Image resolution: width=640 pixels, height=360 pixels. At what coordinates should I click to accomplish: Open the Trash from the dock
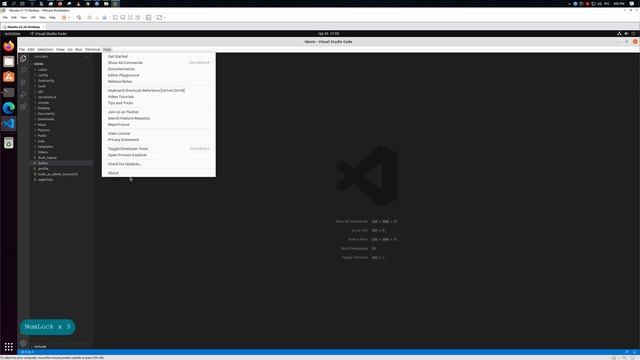9,143
